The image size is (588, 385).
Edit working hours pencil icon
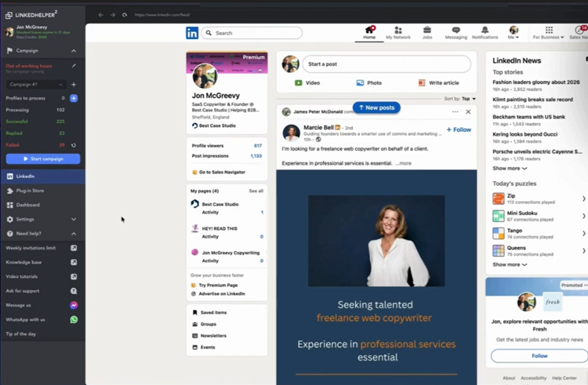pos(74,66)
